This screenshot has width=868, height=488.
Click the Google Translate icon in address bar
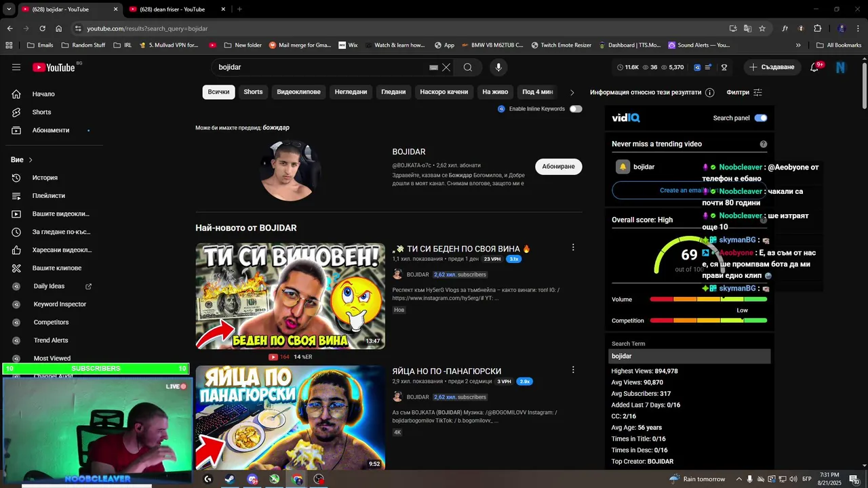click(x=747, y=28)
